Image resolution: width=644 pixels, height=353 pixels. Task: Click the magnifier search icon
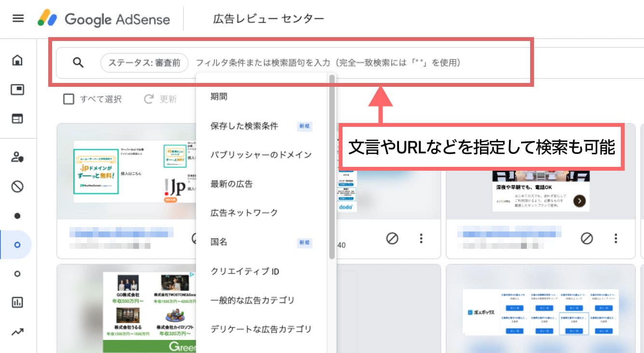(78, 63)
